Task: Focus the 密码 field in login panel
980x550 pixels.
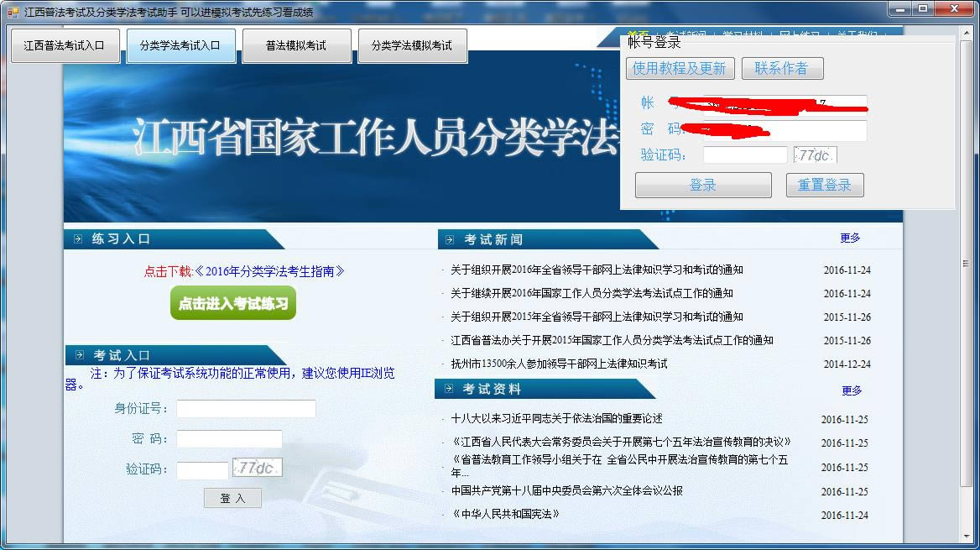Action: (x=785, y=130)
